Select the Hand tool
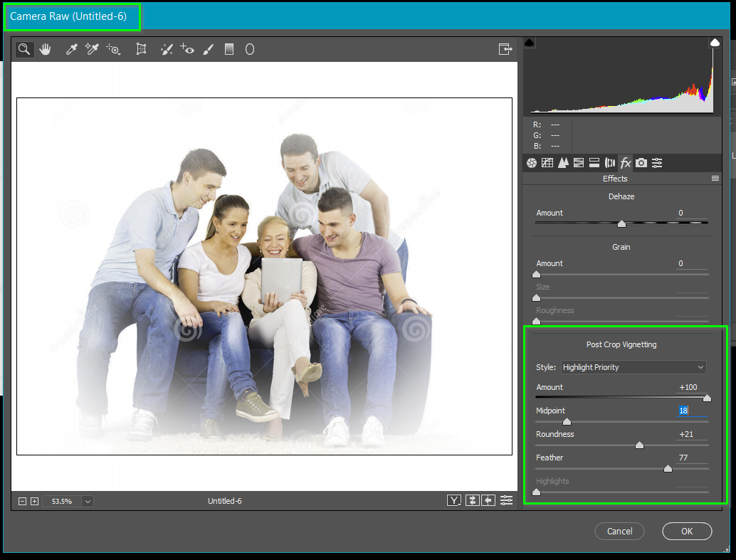736x560 pixels. click(x=46, y=48)
